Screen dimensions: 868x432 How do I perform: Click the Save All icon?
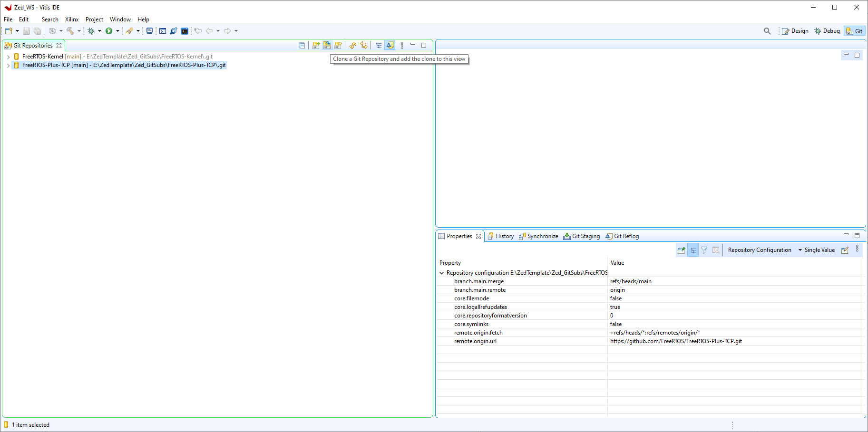tap(37, 31)
